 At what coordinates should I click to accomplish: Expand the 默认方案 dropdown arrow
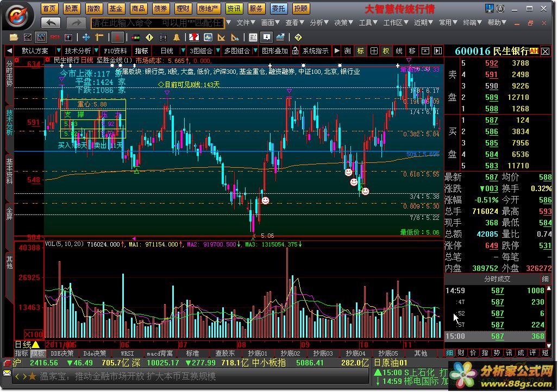pos(59,51)
